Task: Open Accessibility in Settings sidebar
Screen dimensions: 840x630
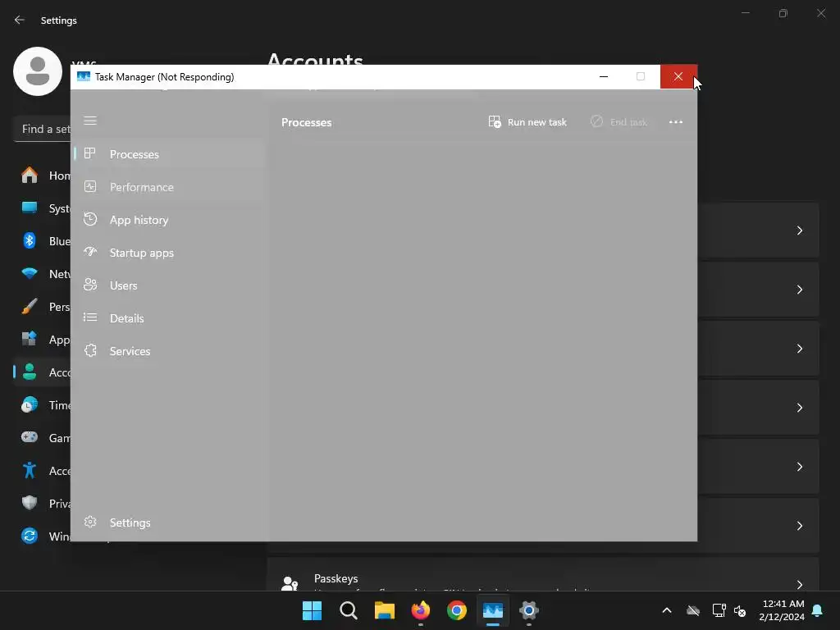Action: pos(43,471)
